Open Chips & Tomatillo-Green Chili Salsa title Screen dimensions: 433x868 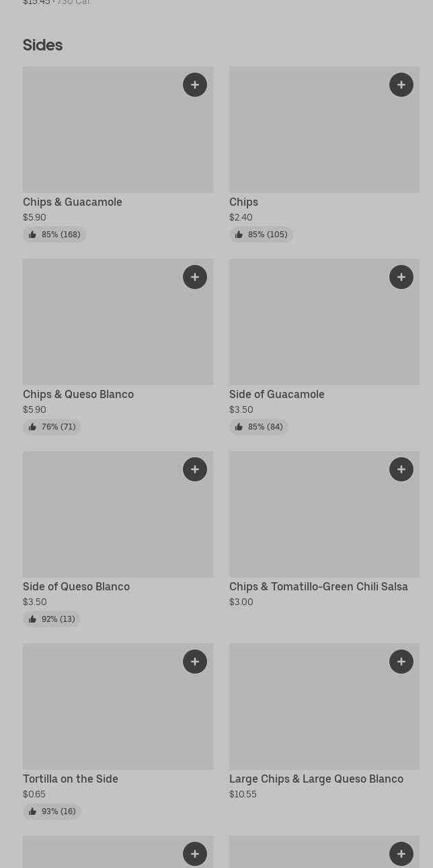318,586
